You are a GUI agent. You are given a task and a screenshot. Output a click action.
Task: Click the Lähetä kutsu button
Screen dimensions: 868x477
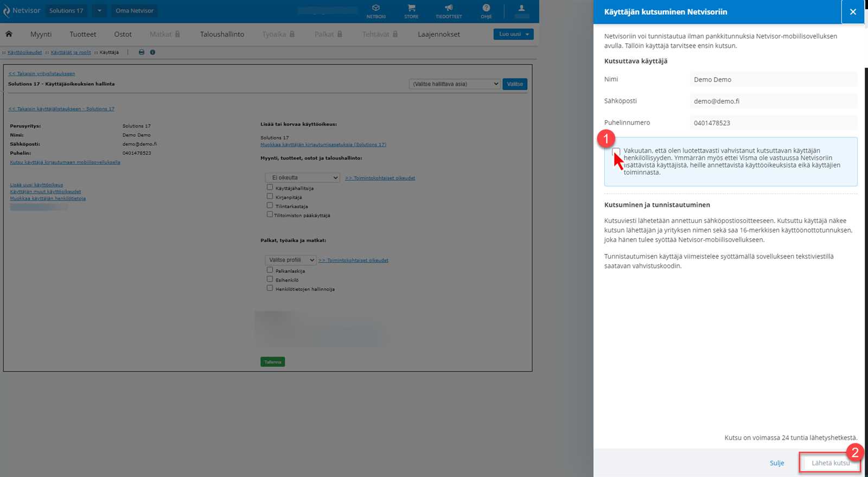point(831,463)
